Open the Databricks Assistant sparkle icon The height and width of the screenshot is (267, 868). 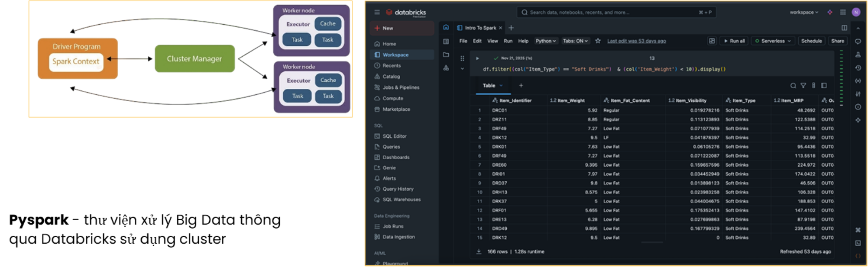click(829, 12)
